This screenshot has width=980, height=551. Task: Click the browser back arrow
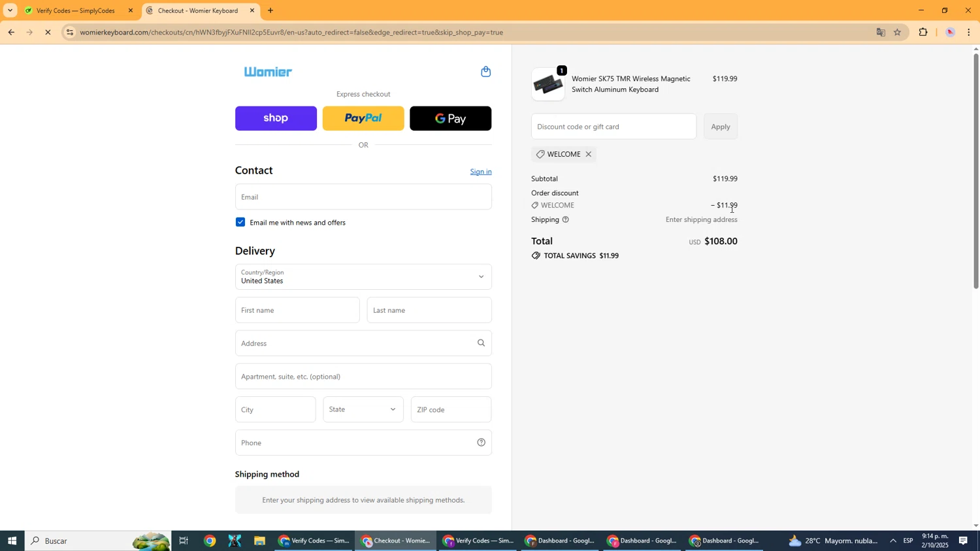click(11, 32)
